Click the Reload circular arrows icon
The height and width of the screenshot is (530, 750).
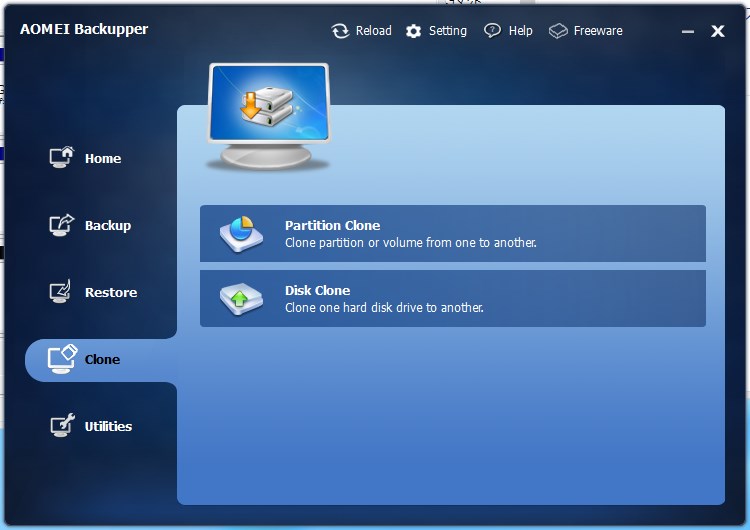[341, 31]
